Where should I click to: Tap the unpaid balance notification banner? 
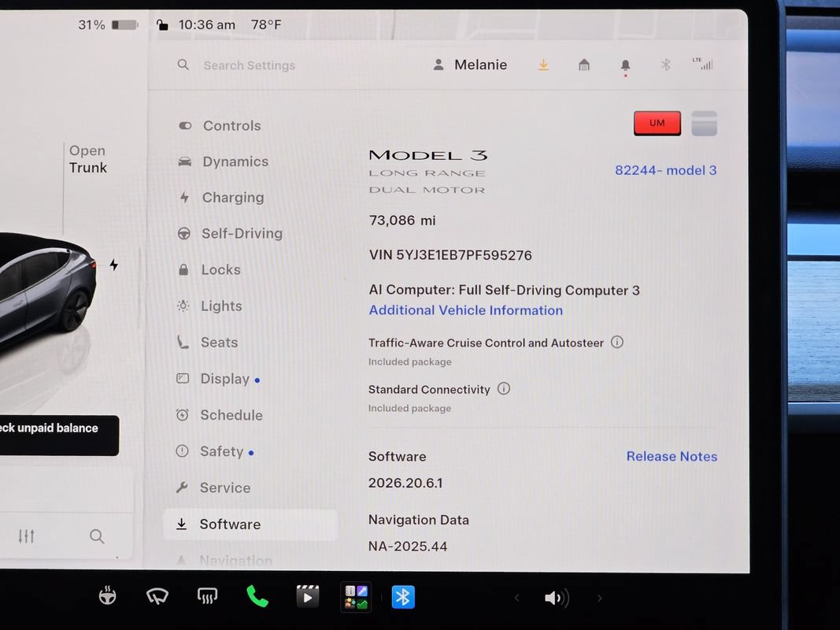[59, 435]
